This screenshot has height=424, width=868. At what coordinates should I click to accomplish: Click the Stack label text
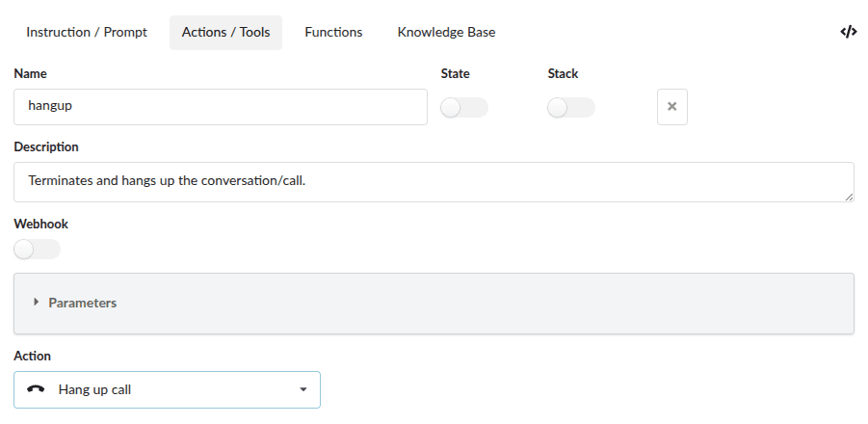[x=563, y=73]
